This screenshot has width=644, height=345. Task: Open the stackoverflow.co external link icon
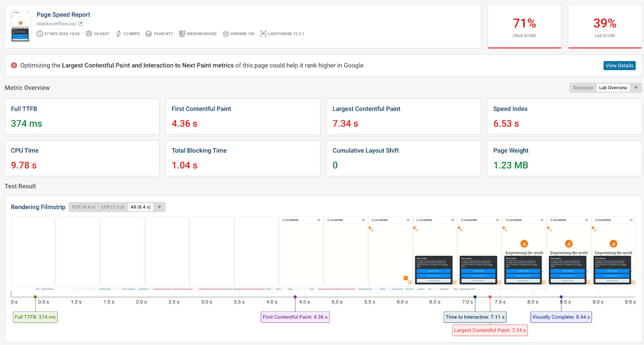pyautogui.click(x=80, y=24)
